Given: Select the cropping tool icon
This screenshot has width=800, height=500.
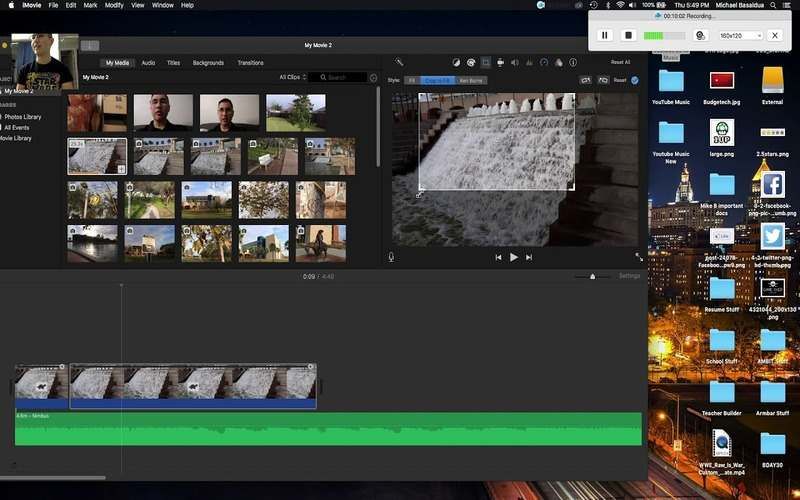Looking at the screenshot, I should 486,62.
